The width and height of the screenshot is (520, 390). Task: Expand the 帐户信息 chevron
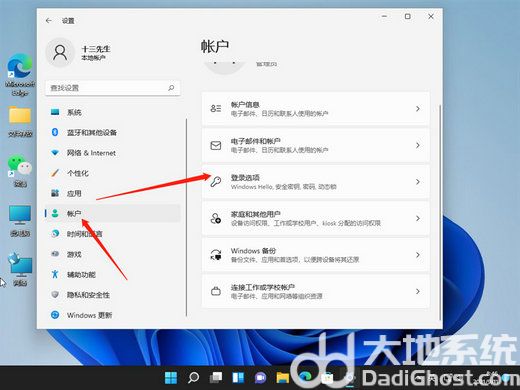pos(418,109)
